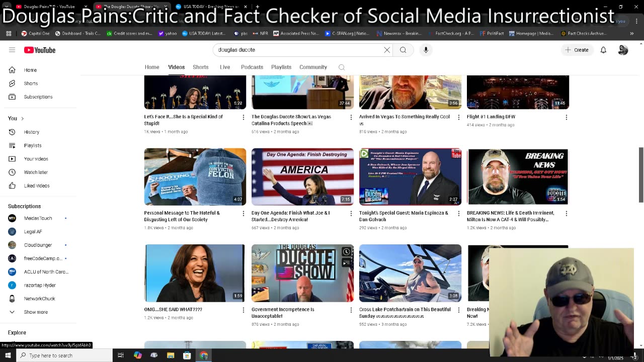Open the Windows Start menu
The height and width of the screenshot is (362, 644).
click(x=8, y=355)
